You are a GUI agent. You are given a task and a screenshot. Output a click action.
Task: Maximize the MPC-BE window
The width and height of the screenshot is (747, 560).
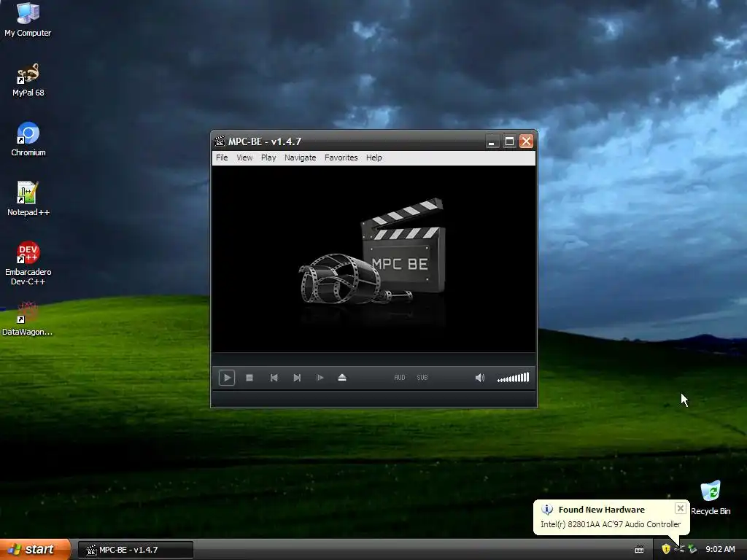[x=509, y=141]
